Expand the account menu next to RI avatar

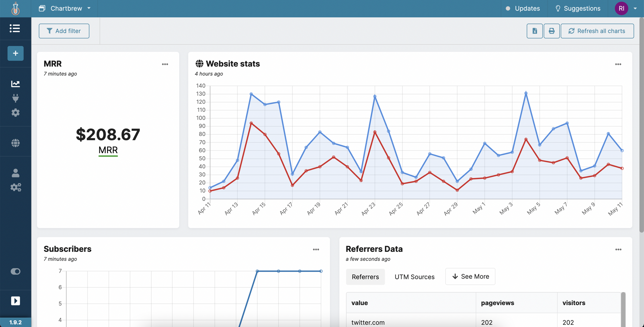(x=635, y=8)
